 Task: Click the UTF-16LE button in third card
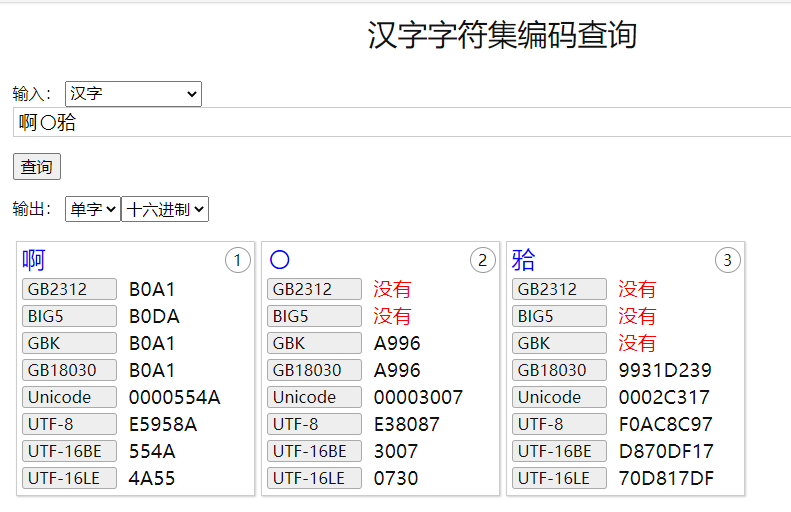coord(559,478)
